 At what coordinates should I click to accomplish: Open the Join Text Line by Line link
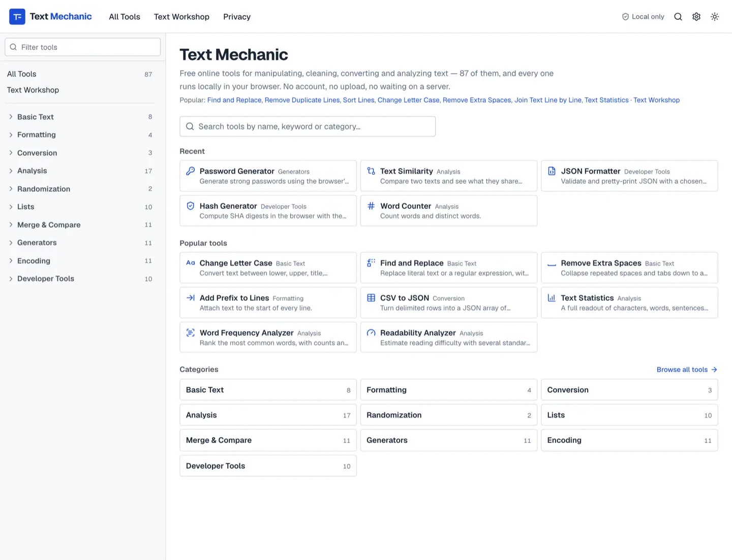click(548, 100)
